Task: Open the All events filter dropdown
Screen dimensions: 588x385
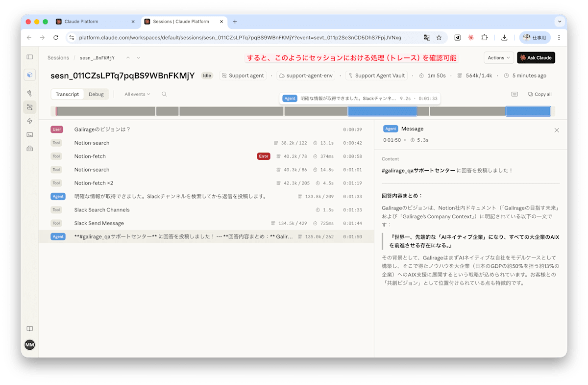Action: 137,94
